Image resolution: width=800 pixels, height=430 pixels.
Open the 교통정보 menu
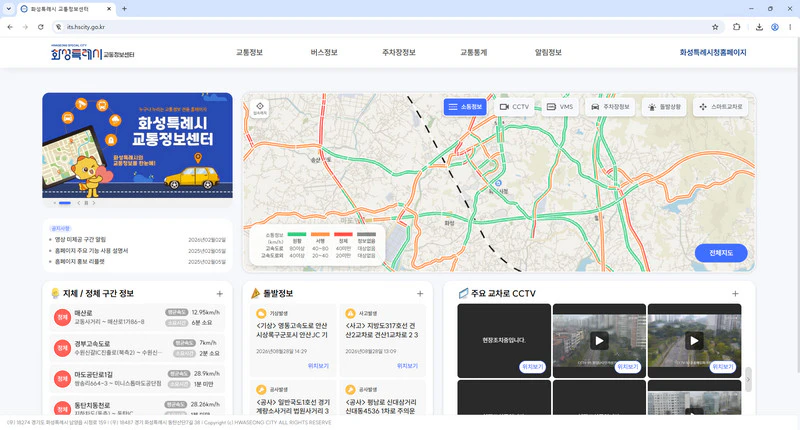click(x=249, y=52)
